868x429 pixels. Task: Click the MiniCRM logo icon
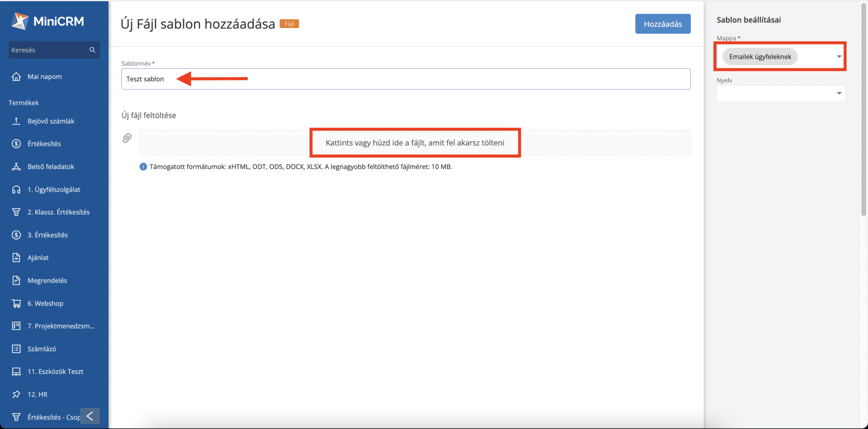pyautogui.click(x=20, y=21)
